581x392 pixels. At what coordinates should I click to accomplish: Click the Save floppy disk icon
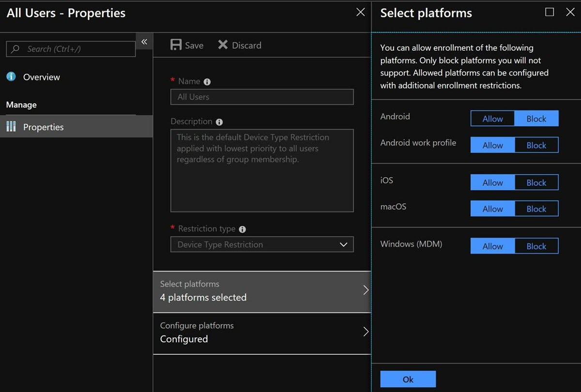[x=176, y=45]
